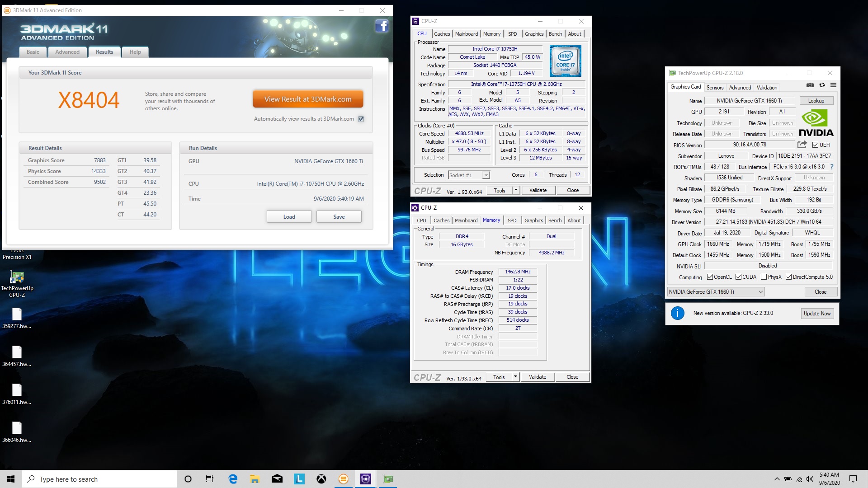Open the Socket #1 selection dropdown in CPU-Z

tap(469, 175)
